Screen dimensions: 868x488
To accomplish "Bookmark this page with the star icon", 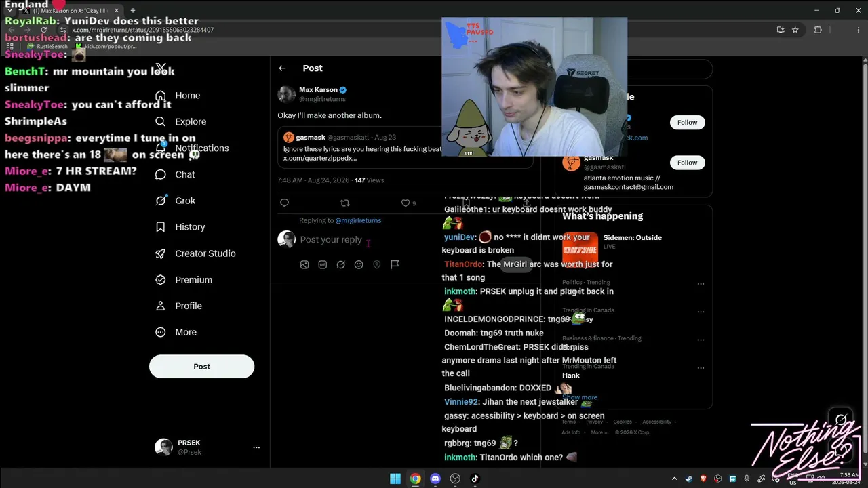I will click(795, 30).
